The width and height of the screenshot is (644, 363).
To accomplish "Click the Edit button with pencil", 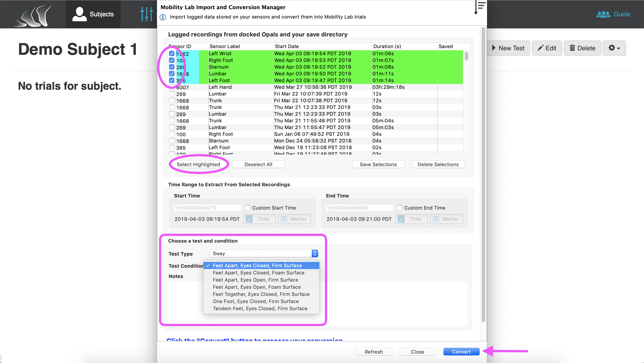I will 547,48.
